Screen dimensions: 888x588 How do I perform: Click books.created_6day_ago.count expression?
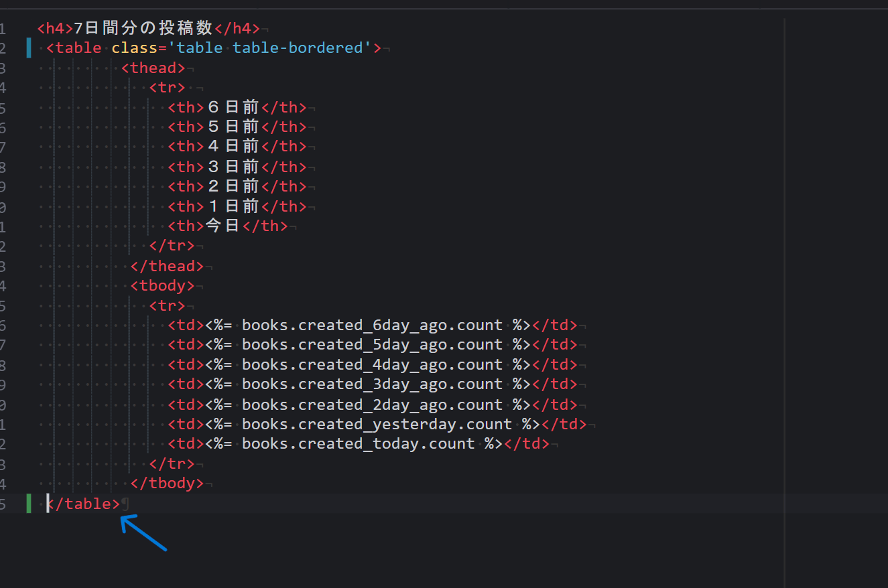[x=372, y=325]
